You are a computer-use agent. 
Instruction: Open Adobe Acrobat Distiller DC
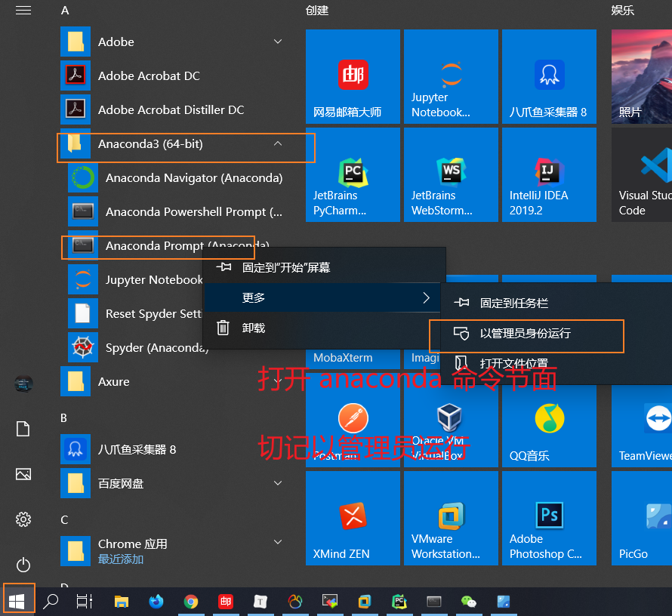173,109
